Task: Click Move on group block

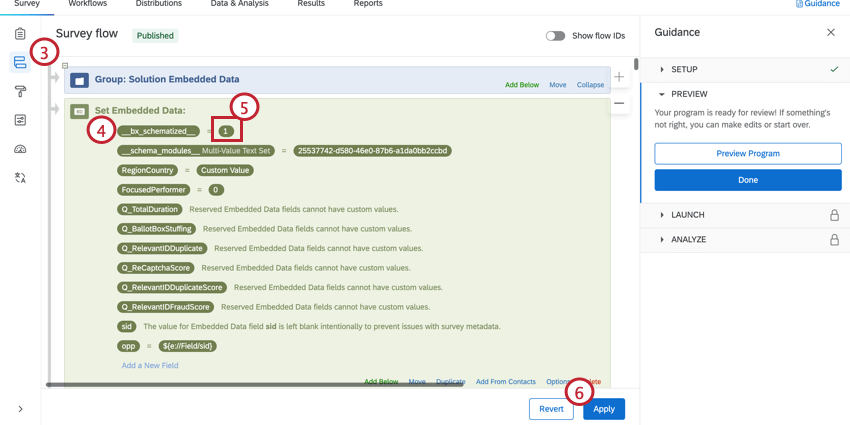Action: 558,85
